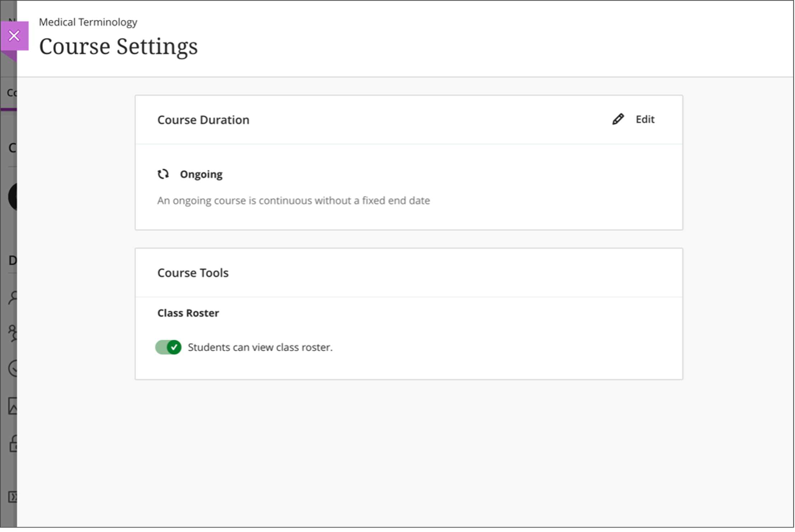Screen dimensions: 795x532
Task: Click the Edit text for Course Duration
Action: pos(645,119)
